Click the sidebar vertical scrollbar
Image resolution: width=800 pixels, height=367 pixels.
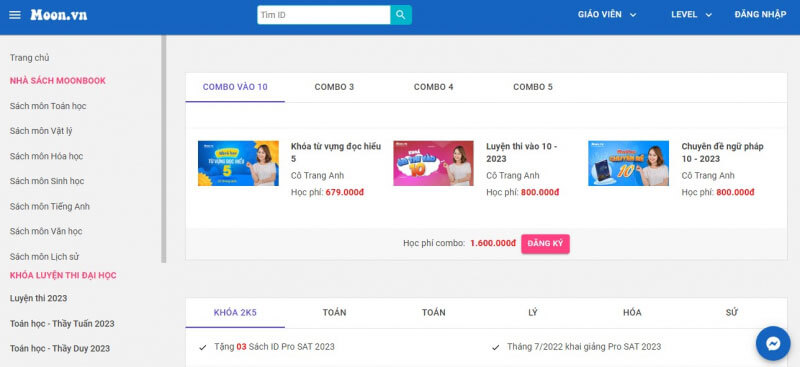click(164, 149)
